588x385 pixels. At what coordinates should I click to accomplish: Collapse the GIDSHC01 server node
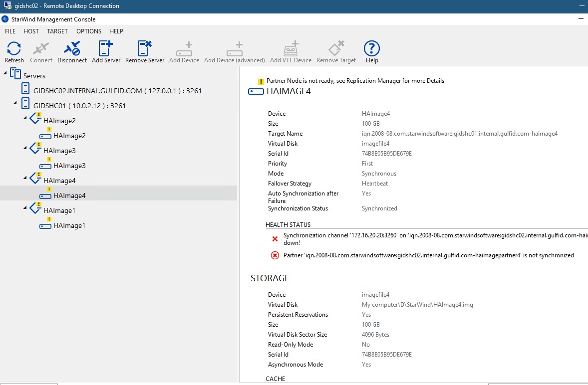coord(15,103)
